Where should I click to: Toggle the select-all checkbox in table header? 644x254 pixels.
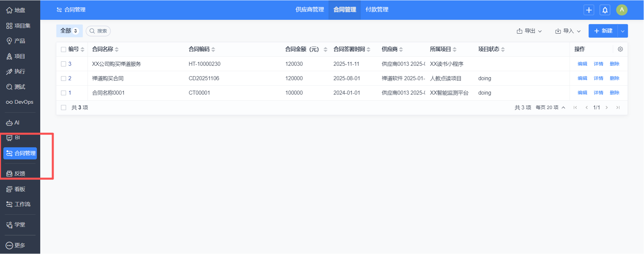point(64,50)
